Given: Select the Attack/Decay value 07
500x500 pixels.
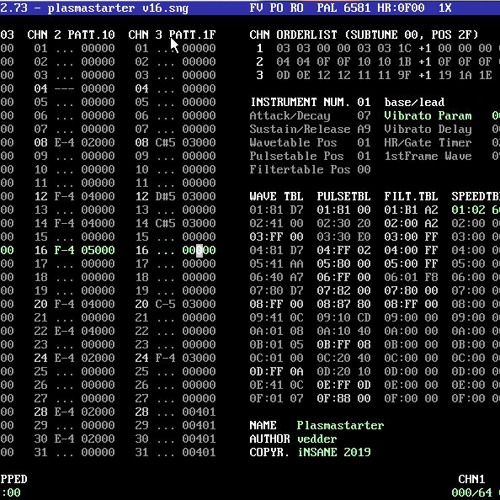Looking at the screenshot, I should tap(364, 116).
